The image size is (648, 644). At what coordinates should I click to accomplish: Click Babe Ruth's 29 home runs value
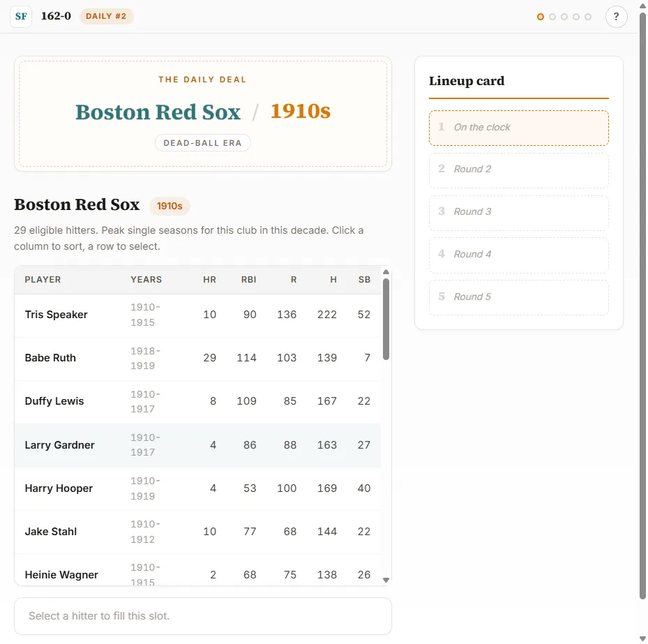[209, 358]
